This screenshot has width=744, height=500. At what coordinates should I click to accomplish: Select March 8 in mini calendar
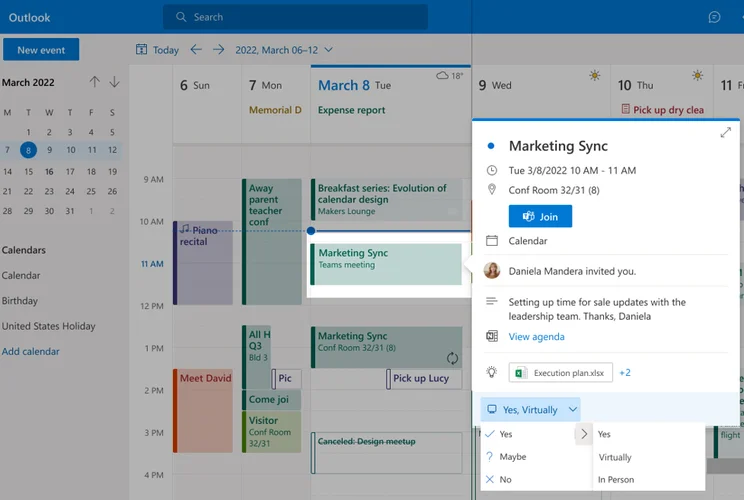28,150
